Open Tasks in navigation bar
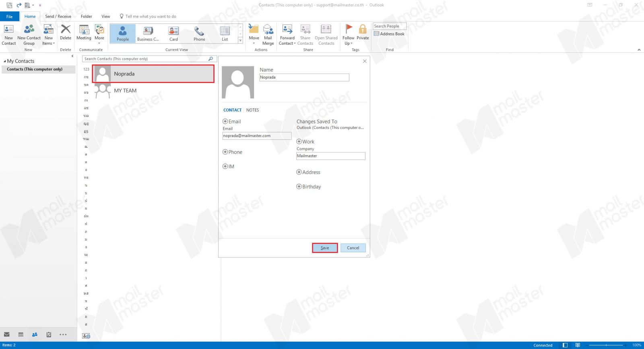Screen dimensions: 644x349 point(49,334)
